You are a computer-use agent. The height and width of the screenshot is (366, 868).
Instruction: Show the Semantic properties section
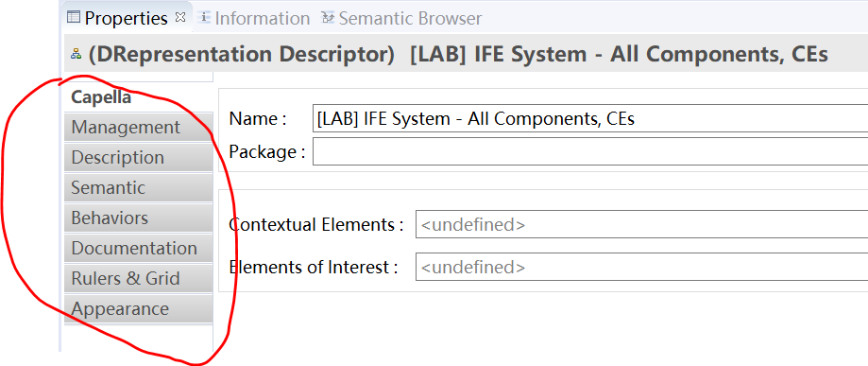[139, 187]
